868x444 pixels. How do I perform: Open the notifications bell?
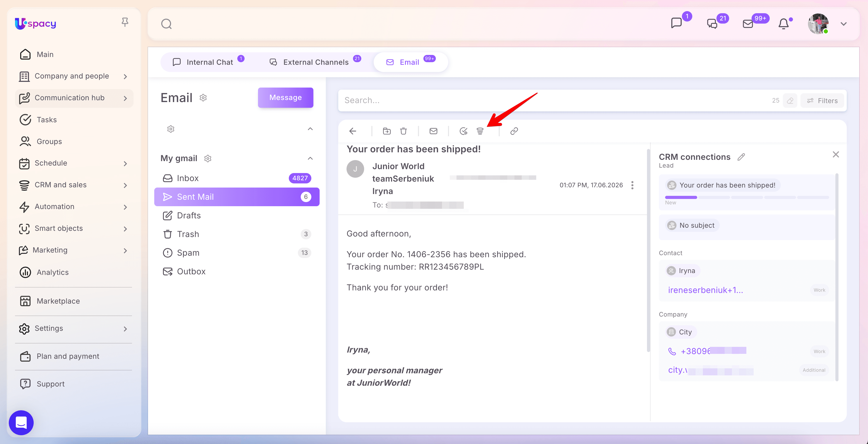click(x=784, y=24)
